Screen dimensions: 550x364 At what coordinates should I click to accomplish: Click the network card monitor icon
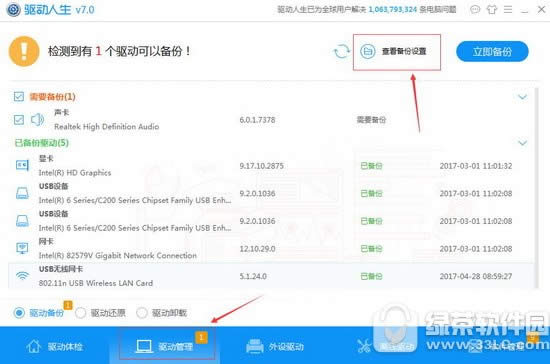click(x=22, y=248)
